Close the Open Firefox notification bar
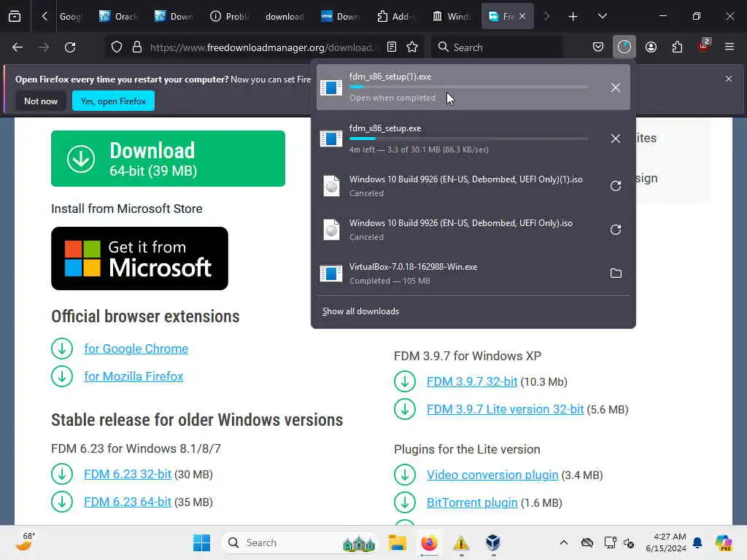Image resolution: width=747 pixels, height=560 pixels. pos(729,79)
